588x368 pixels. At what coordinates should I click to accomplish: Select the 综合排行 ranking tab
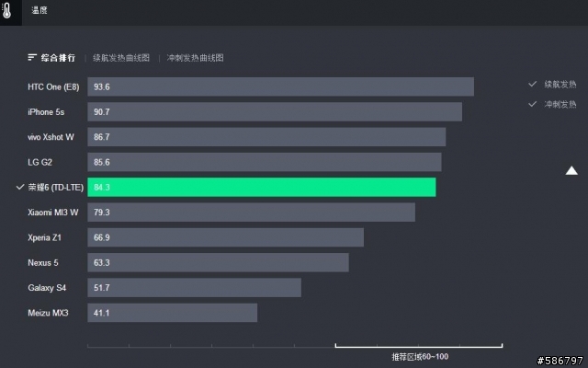(58, 57)
